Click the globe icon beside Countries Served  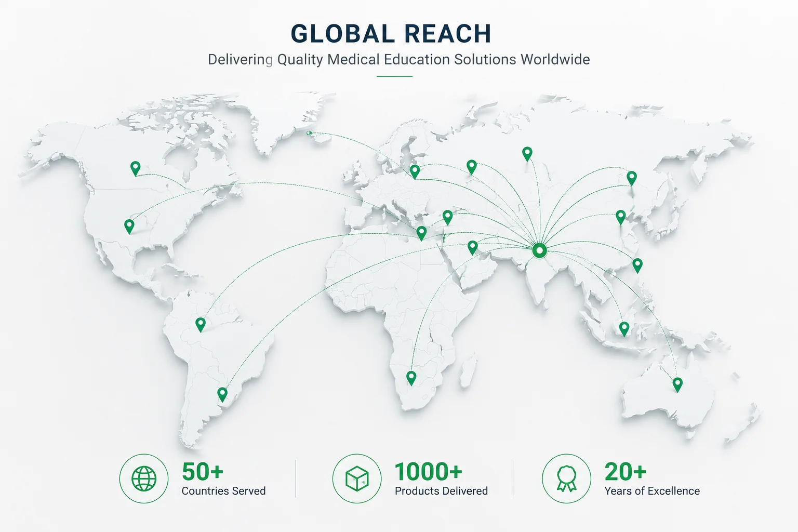144,478
